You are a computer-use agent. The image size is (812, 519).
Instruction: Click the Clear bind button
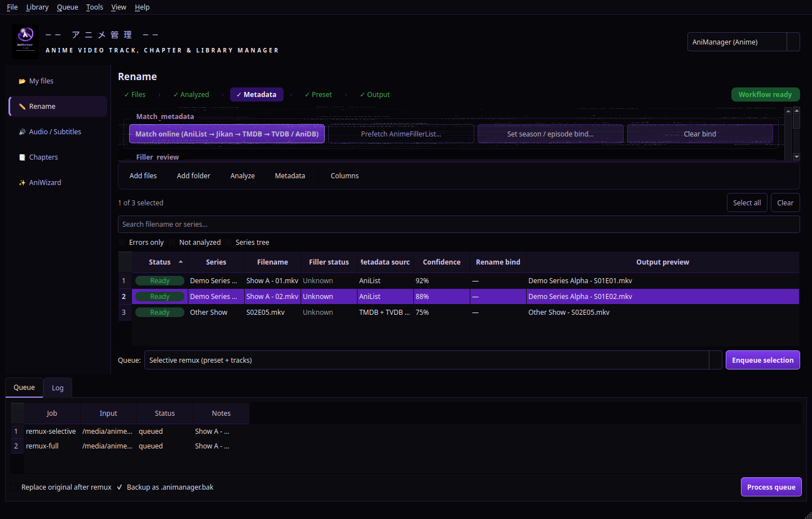700,134
